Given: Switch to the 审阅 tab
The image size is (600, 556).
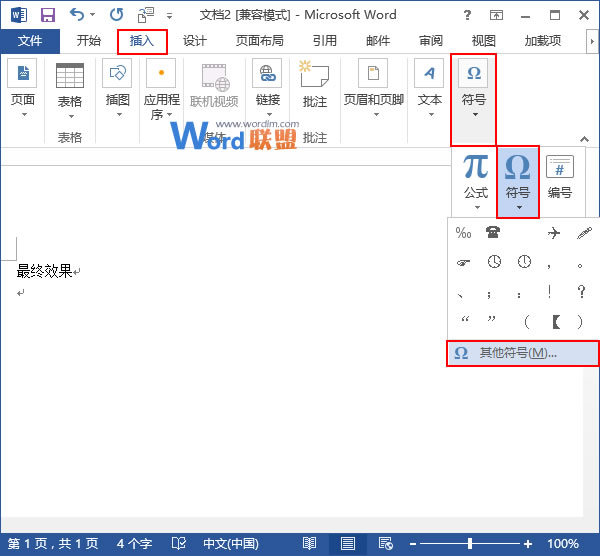Looking at the screenshot, I should (431, 41).
